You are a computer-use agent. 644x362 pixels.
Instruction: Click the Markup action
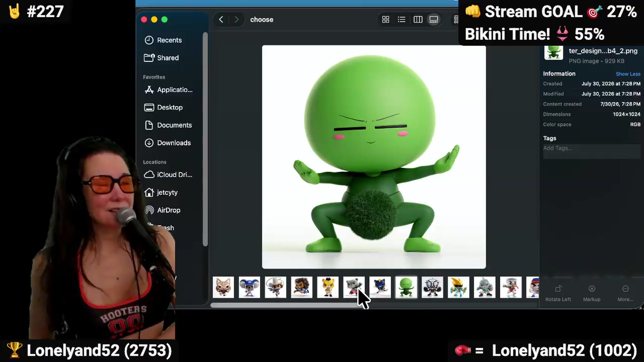coord(592,293)
